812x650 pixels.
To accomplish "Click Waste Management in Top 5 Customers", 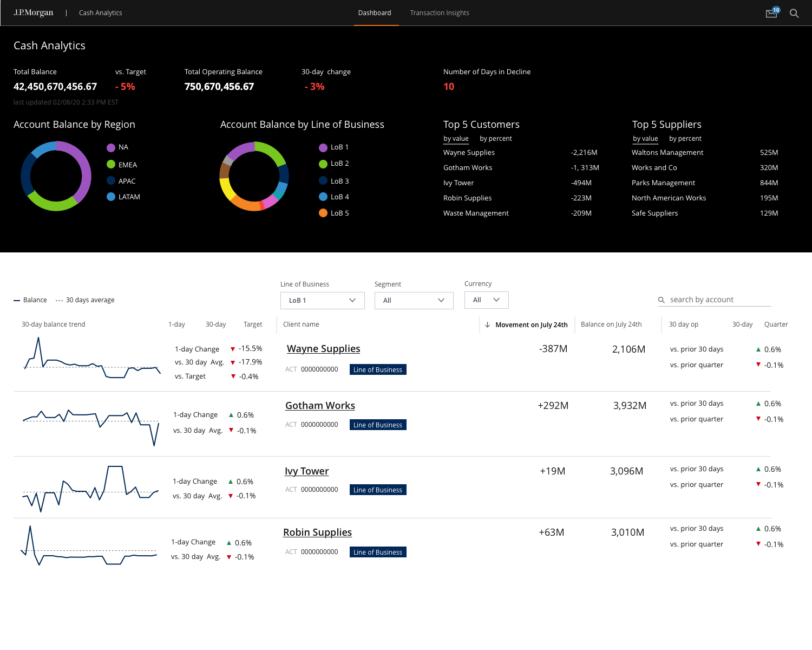I will pyautogui.click(x=476, y=213).
